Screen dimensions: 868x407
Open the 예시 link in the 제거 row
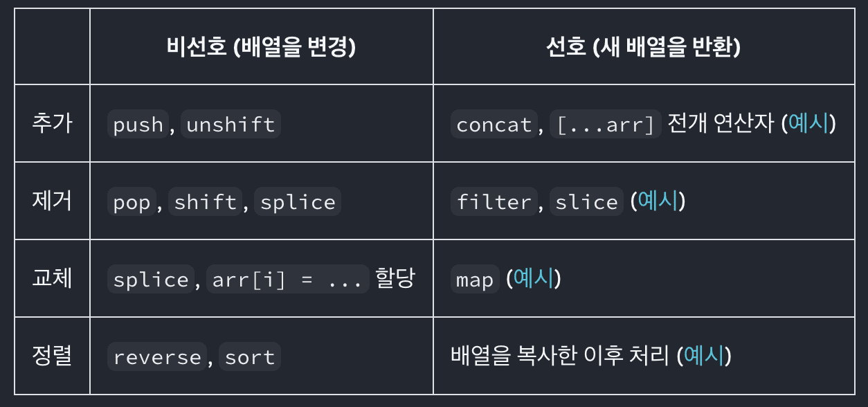(x=658, y=201)
